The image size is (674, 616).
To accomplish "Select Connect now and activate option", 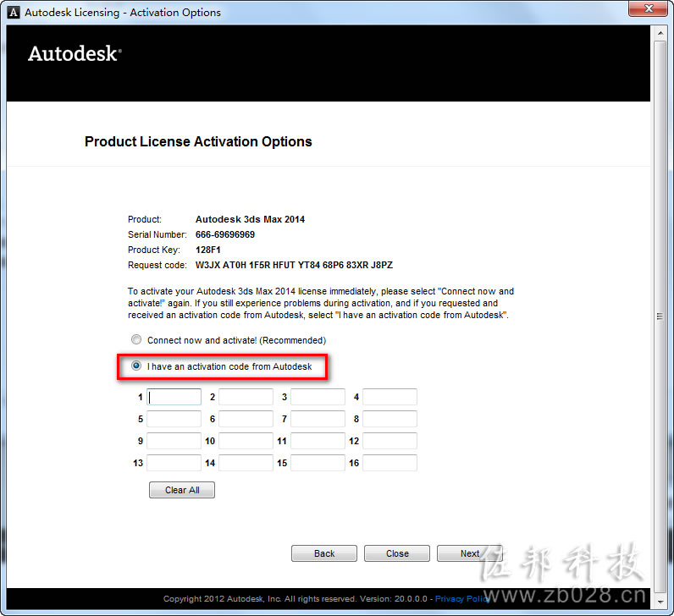I will click(136, 339).
